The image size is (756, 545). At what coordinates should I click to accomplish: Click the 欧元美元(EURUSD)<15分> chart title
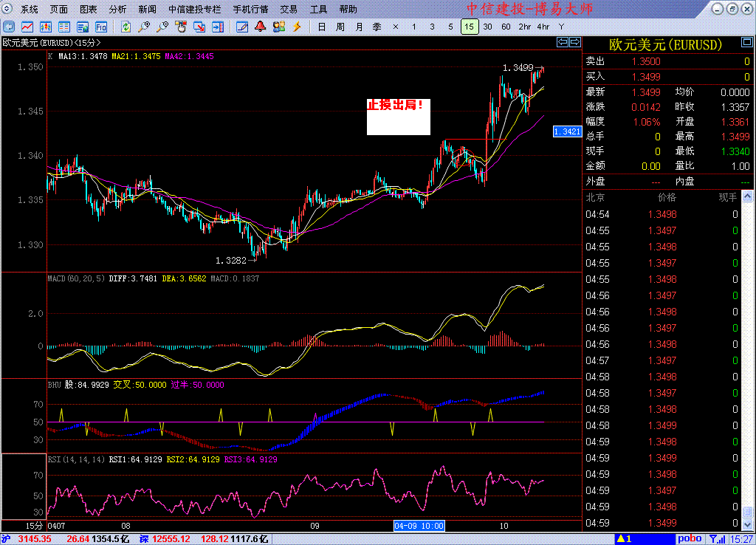pos(52,42)
